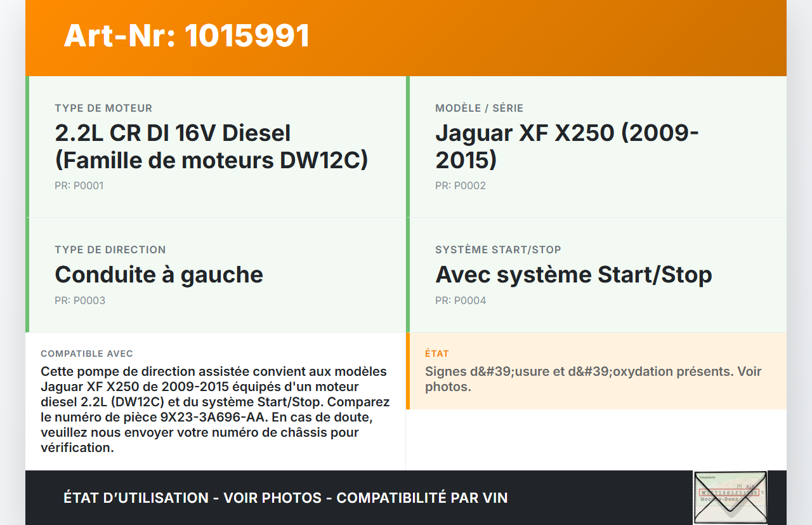Screen dimensions: 812x525
Task: Select the orange "ÉTAT" label
Action: tap(437, 354)
